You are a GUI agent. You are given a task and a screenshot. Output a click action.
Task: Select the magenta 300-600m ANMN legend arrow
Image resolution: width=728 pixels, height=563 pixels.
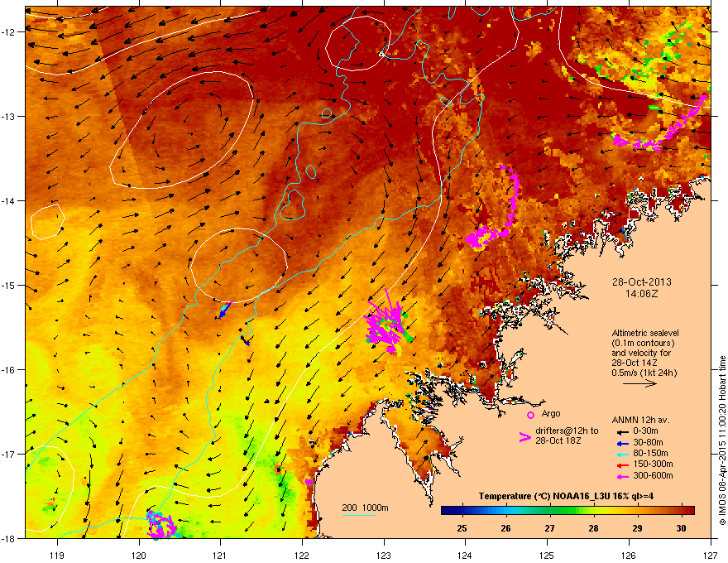(622, 476)
